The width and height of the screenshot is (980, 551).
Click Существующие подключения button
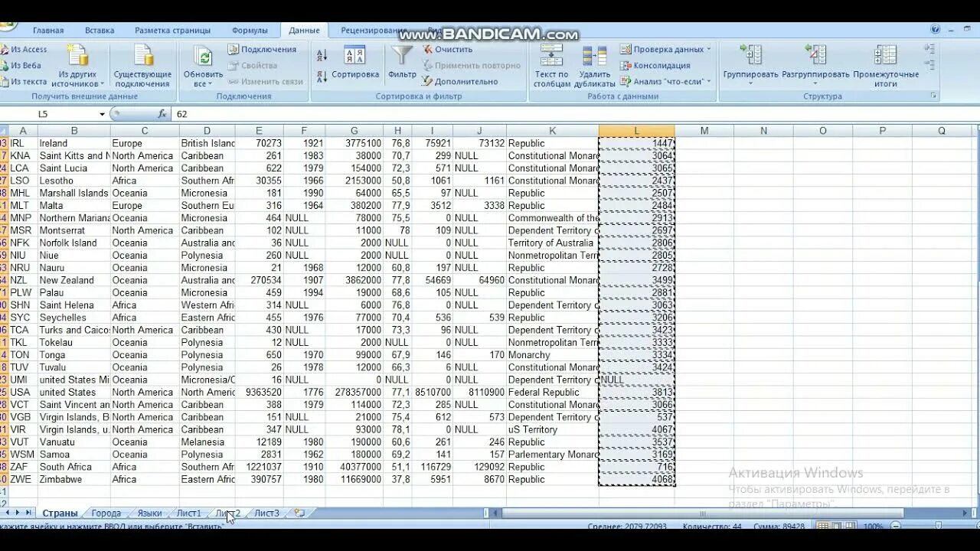[142, 66]
